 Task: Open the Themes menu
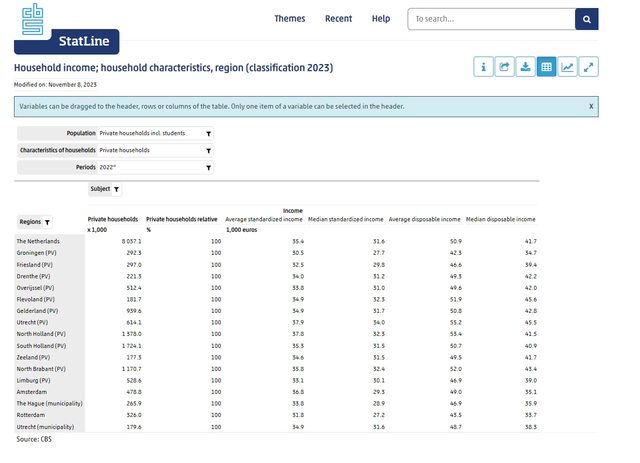click(x=290, y=19)
